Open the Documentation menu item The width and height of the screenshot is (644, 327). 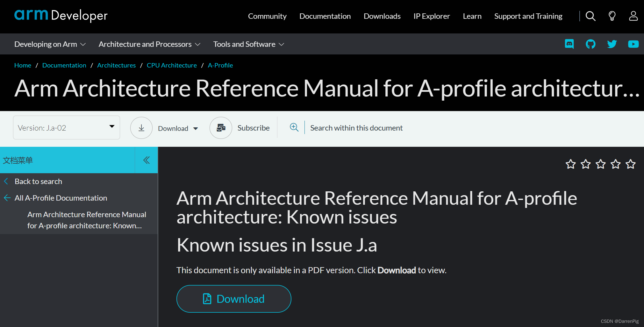325,16
